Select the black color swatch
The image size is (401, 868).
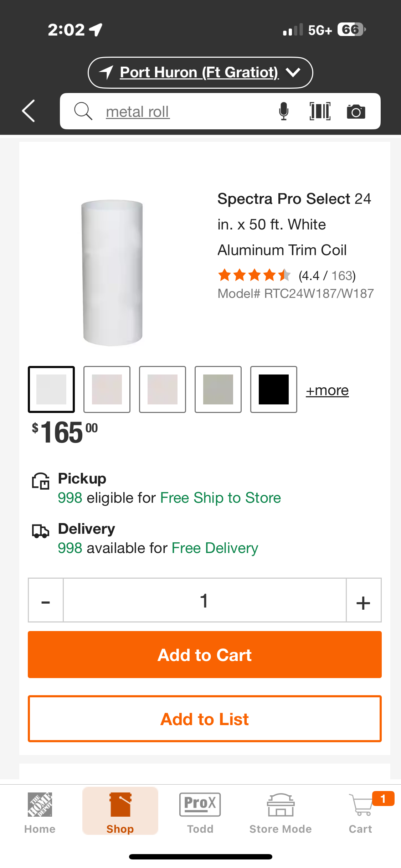click(274, 389)
